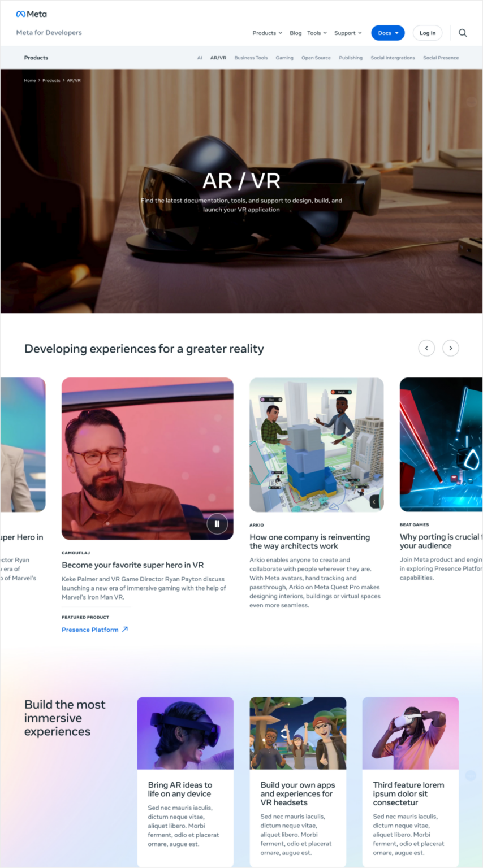
Task: Navigate to the Blog page
Action: (x=295, y=33)
